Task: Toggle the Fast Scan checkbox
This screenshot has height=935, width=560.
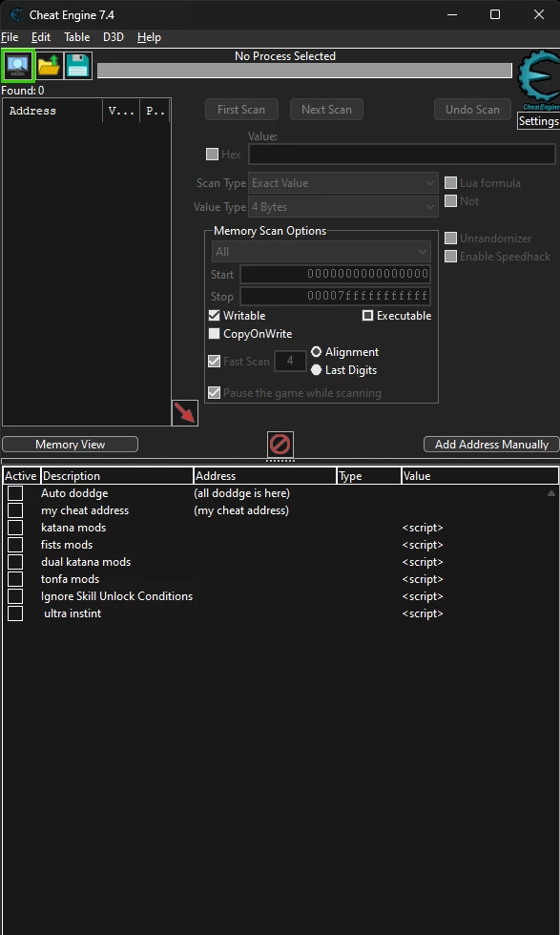Action: (214, 362)
